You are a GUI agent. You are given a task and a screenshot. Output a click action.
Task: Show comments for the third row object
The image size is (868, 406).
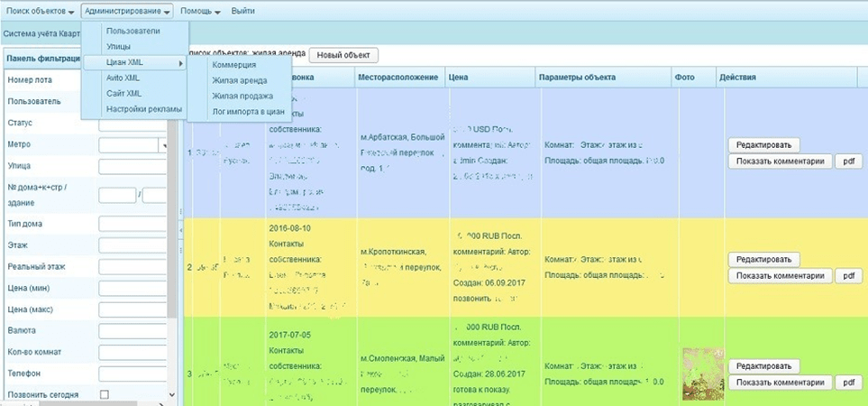780,383
